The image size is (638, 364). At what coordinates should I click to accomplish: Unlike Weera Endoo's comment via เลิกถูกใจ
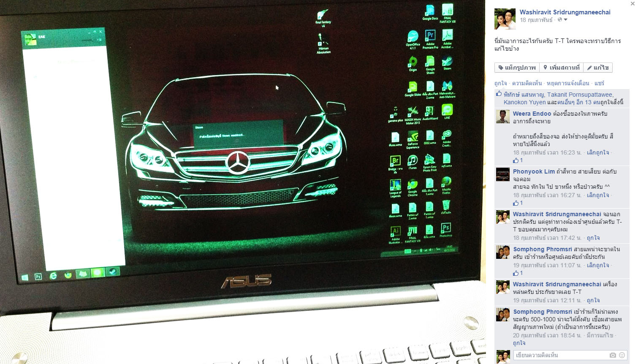pos(598,152)
